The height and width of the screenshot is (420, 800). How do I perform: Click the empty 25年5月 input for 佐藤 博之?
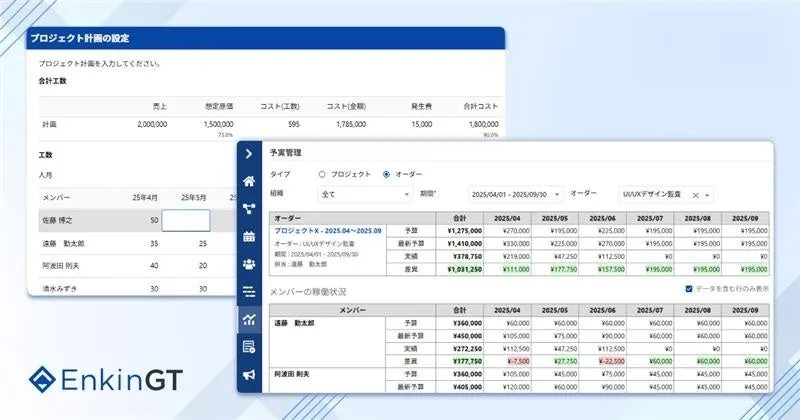point(186,220)
